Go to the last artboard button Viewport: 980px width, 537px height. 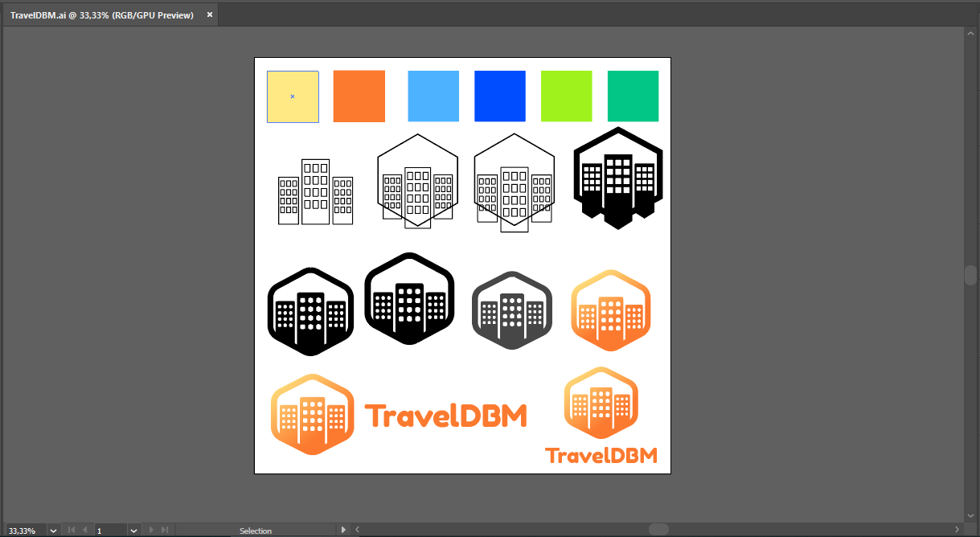[165, 531]
